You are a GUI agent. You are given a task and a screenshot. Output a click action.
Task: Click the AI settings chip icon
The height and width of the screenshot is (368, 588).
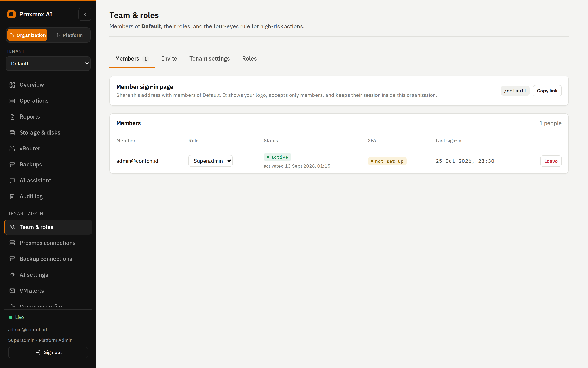[x=12, y=275]
